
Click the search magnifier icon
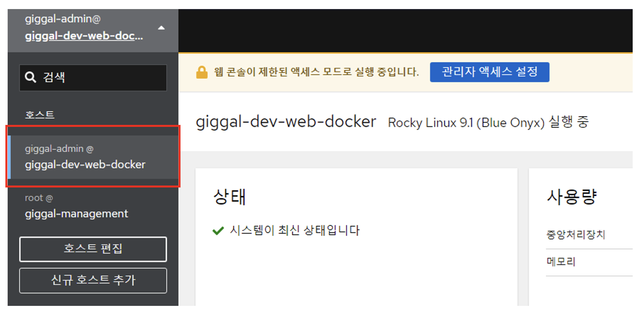(x=30, y=77)
